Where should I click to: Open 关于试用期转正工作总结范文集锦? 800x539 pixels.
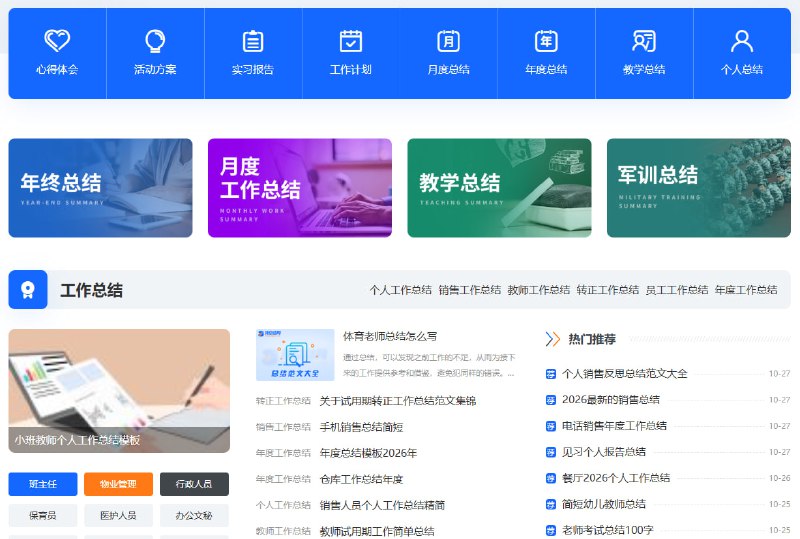click(397, 401)
